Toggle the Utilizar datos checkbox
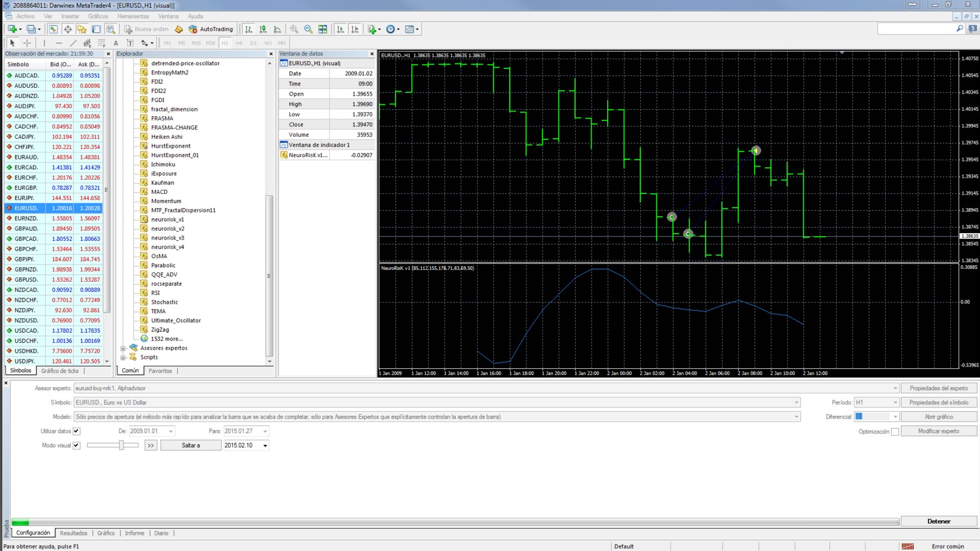This screenshot has width=980, height=551. [x=76, y=431]
